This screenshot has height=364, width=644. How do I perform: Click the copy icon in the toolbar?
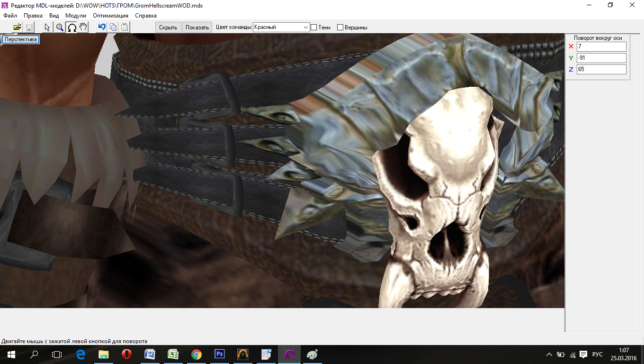113,27
